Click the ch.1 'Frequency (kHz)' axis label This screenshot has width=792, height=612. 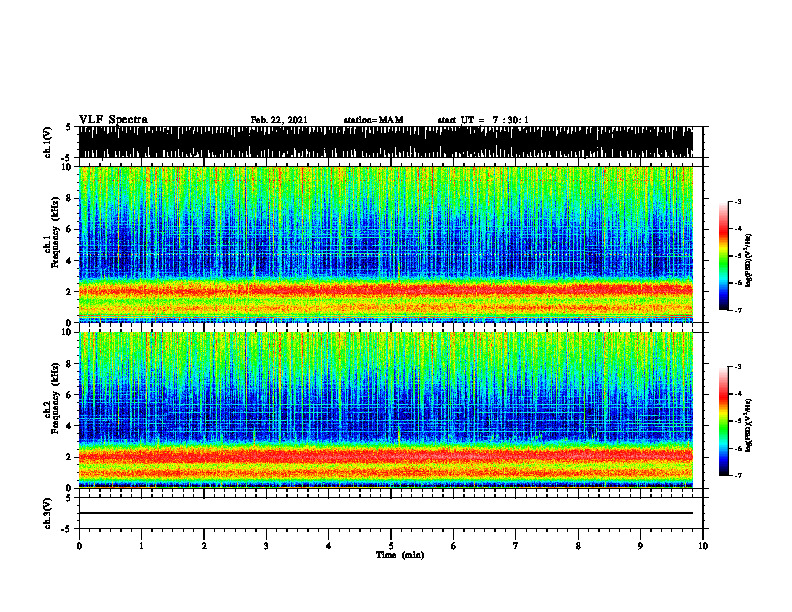(x=55, y=232)
